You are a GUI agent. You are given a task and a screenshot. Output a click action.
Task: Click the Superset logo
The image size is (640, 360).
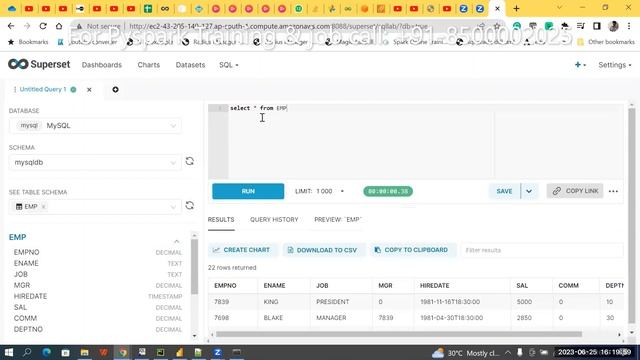point(39,64)
